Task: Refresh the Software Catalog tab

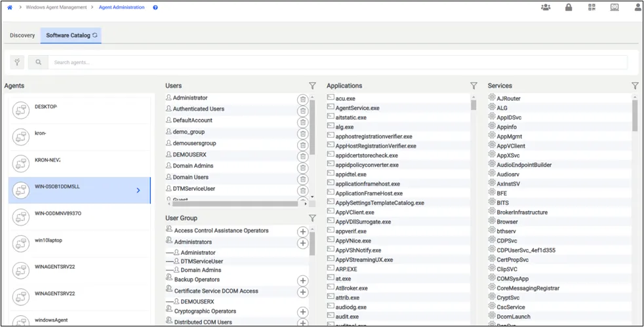Action: [x=95, y=35]
